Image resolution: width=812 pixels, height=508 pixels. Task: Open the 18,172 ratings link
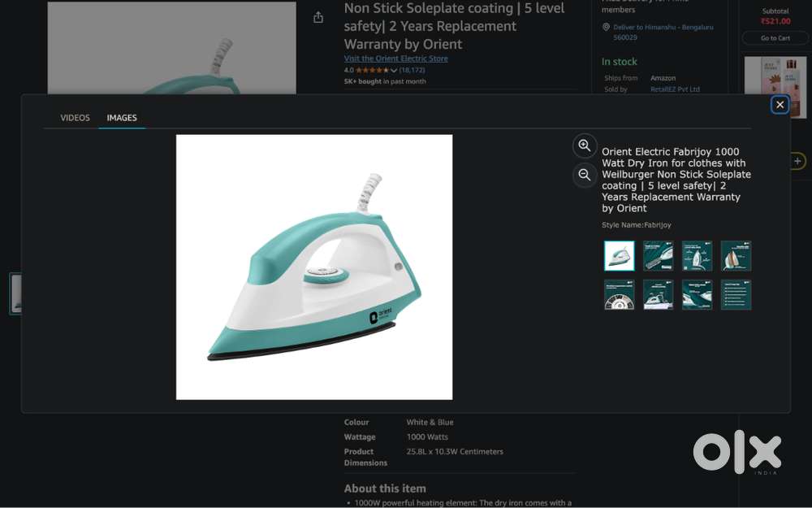412,71
